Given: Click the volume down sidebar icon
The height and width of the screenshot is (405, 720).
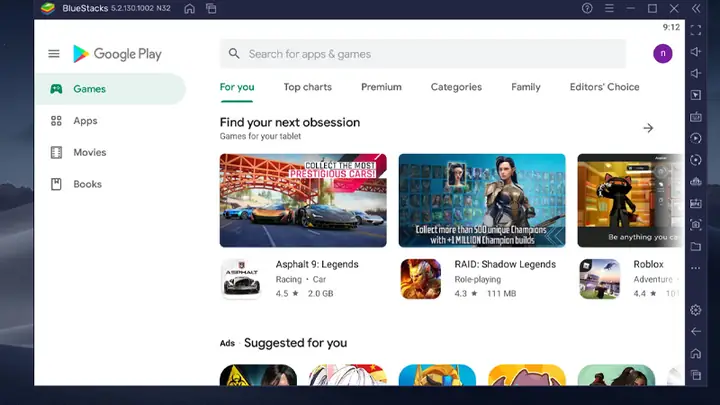Looking at the screenshot, I should pyautogui.click(x=696, y=73).
